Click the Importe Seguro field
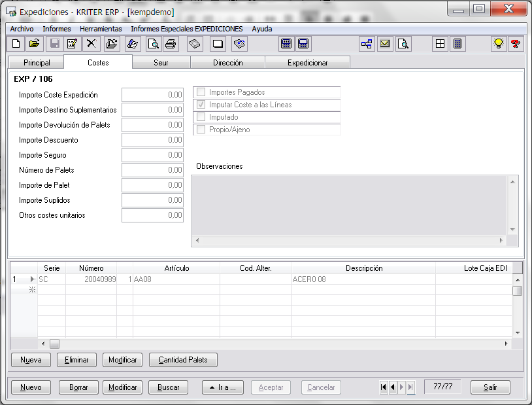Screen dimensions: 532x405 click(153, 155)
